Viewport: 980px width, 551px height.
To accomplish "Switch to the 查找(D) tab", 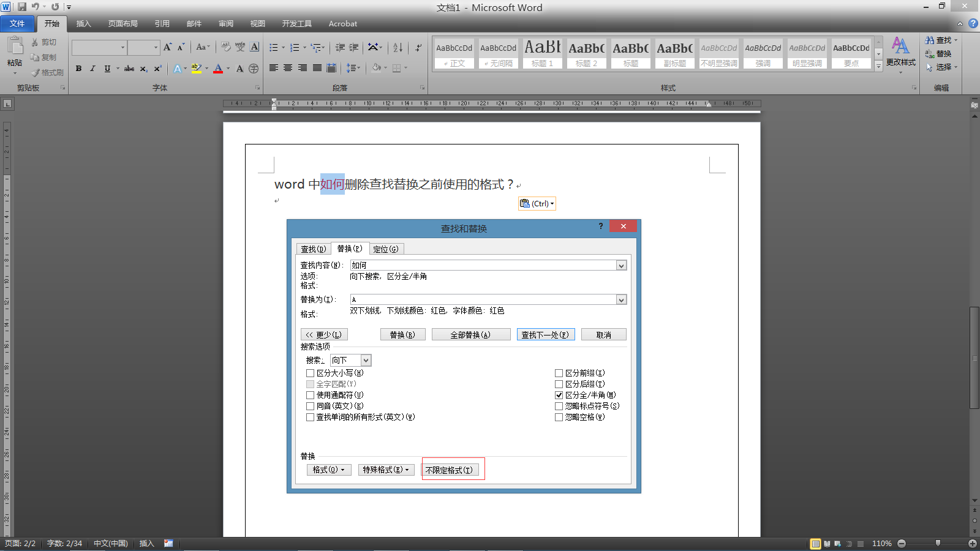I will click(314, 249).
